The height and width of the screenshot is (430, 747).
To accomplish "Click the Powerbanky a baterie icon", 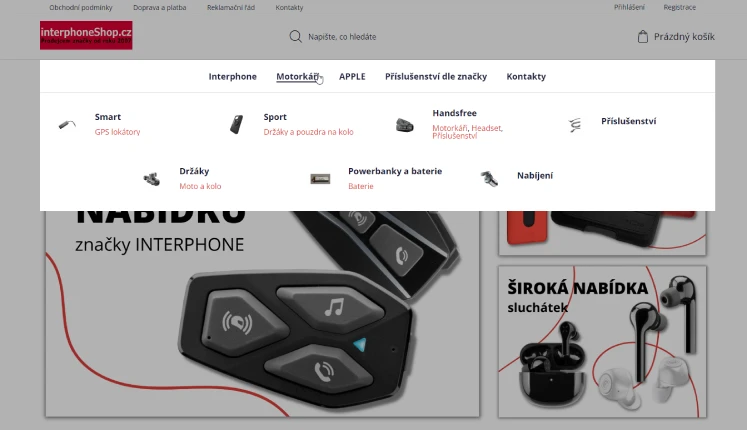I will [320, 179].
